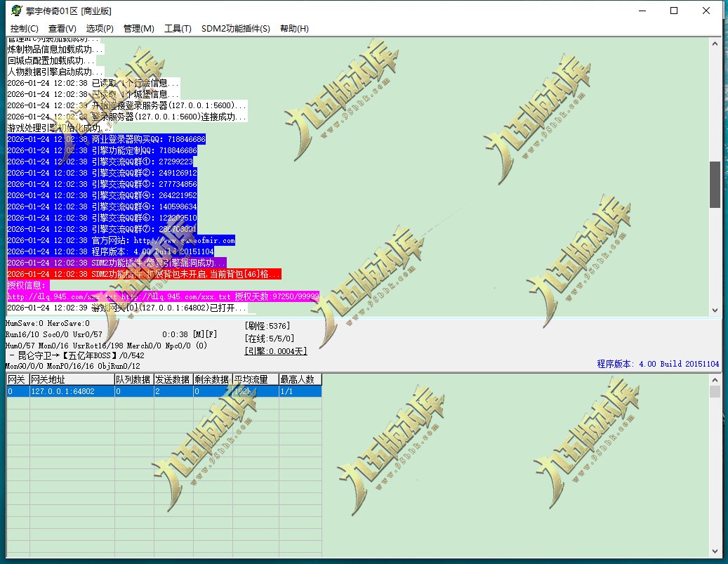Image resolution: width=728 pixels, height=564 pixels.
Task: Select the 127.0.0.1:64802 gateway address cell
Action: tap(72, 391)
